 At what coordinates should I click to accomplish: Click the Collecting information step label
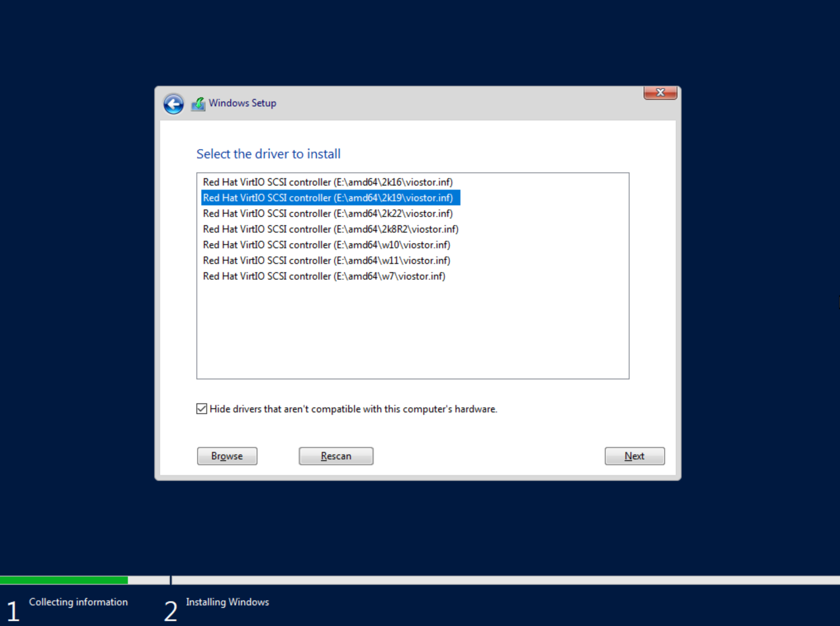click(78, 602)
